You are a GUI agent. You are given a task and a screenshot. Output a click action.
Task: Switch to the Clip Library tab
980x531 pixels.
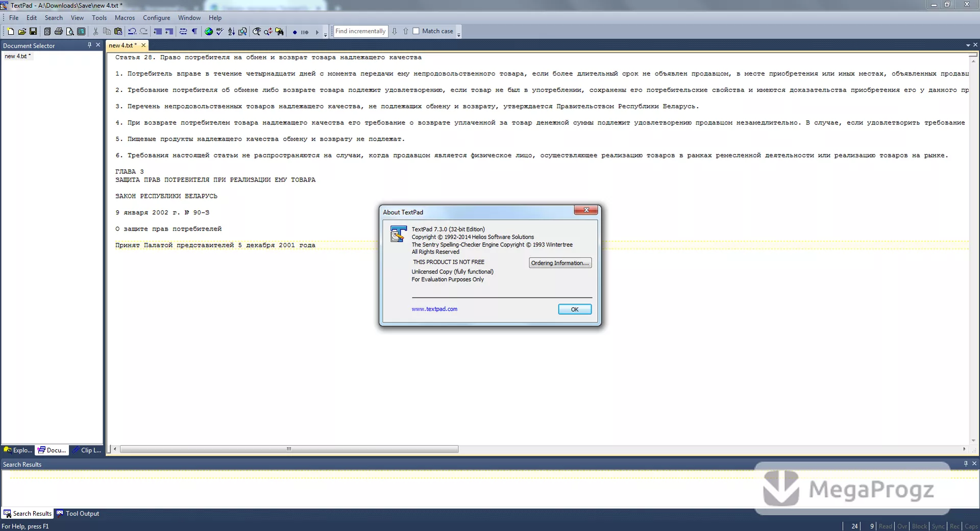pos(86,450)
